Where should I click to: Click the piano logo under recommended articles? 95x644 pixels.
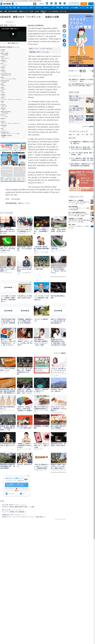63,353
